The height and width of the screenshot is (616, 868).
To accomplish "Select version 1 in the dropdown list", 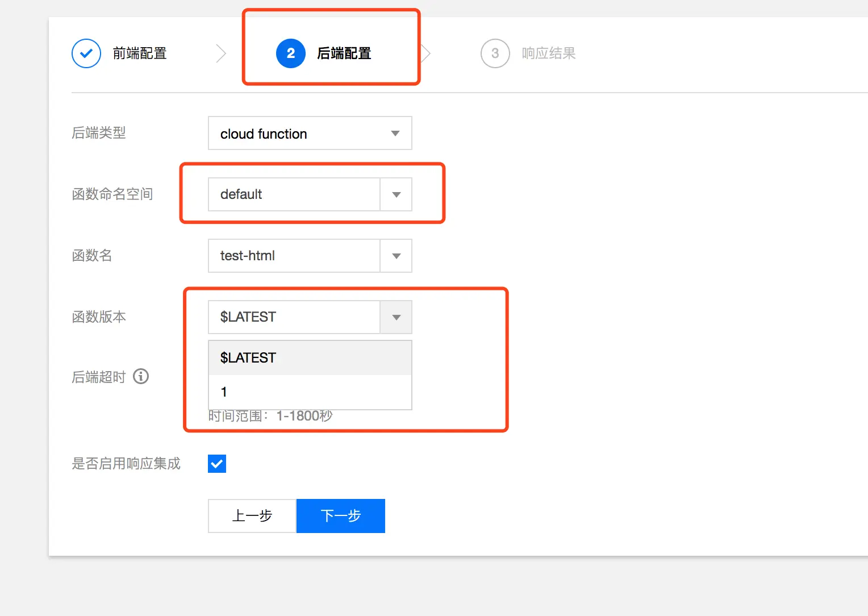I will 310,392.
